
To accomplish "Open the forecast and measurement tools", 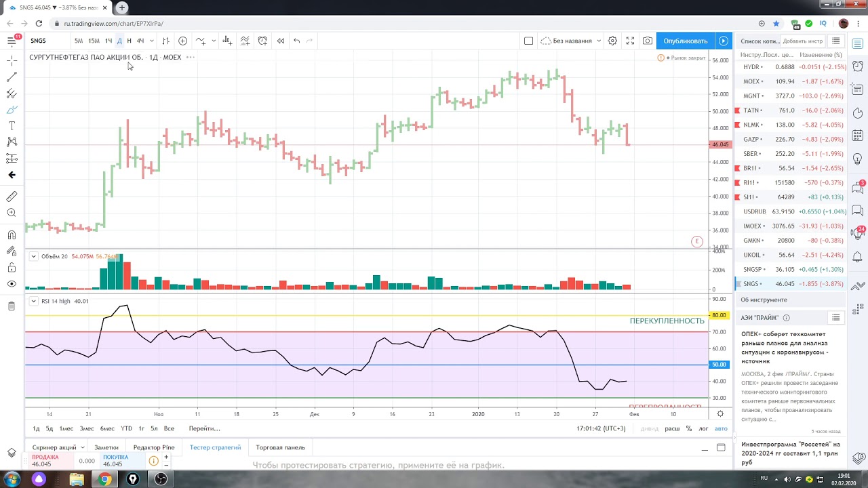I will [x=12, y=159].
